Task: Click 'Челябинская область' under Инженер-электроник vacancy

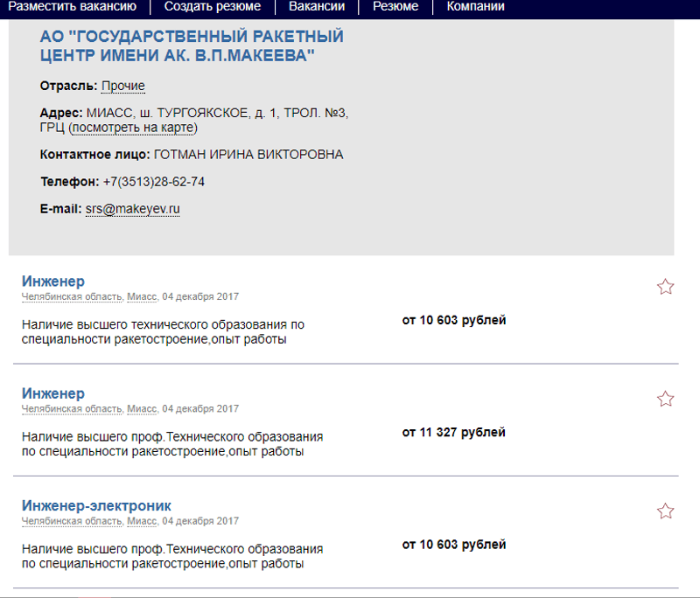Action: tap(72, 521)
